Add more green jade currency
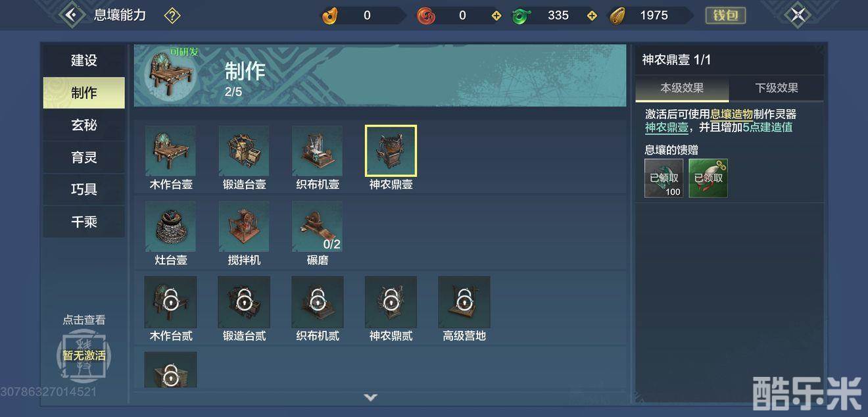This screenshot has height=417, width=868. coord(592,15)
